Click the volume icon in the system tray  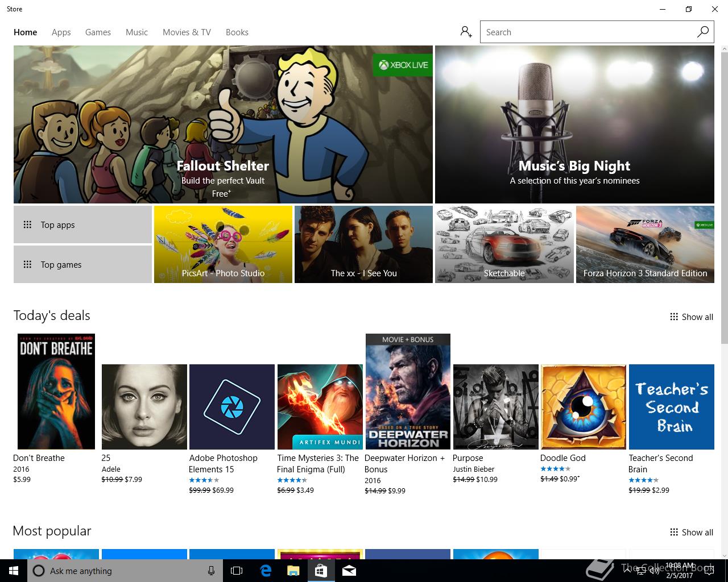click(x=655, y=571)
